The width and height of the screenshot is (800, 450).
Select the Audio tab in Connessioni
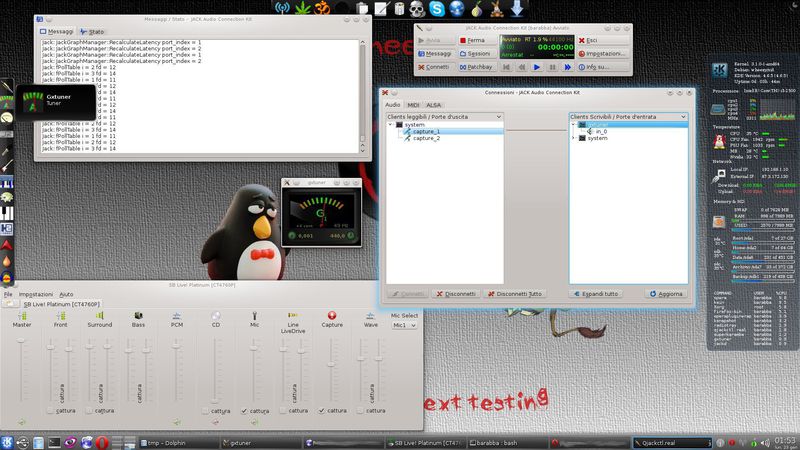point(393,105)
